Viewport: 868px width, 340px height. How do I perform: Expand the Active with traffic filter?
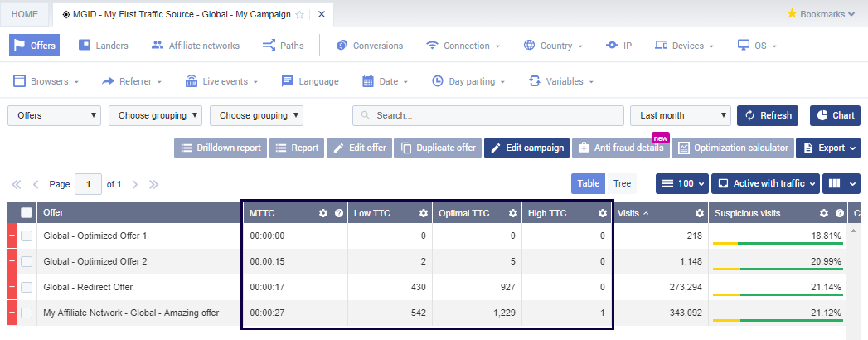coord(768,183)
